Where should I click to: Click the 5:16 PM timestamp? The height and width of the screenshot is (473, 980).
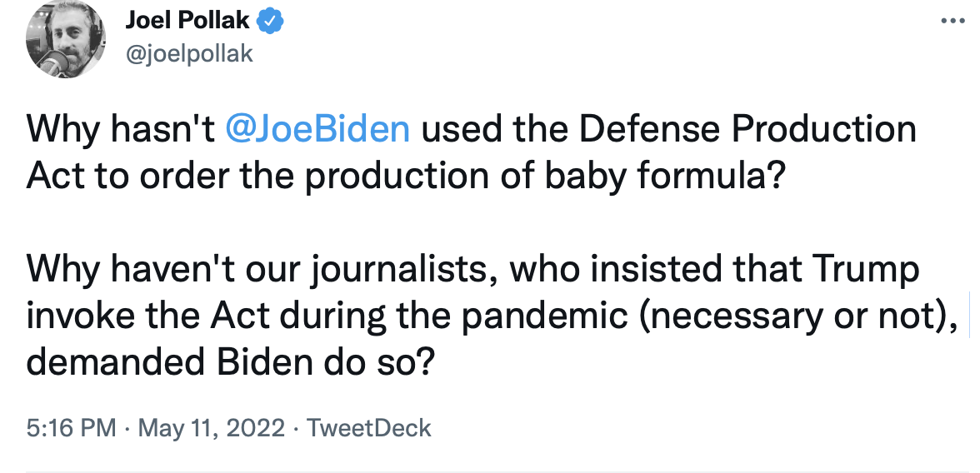tap(72, 428)
